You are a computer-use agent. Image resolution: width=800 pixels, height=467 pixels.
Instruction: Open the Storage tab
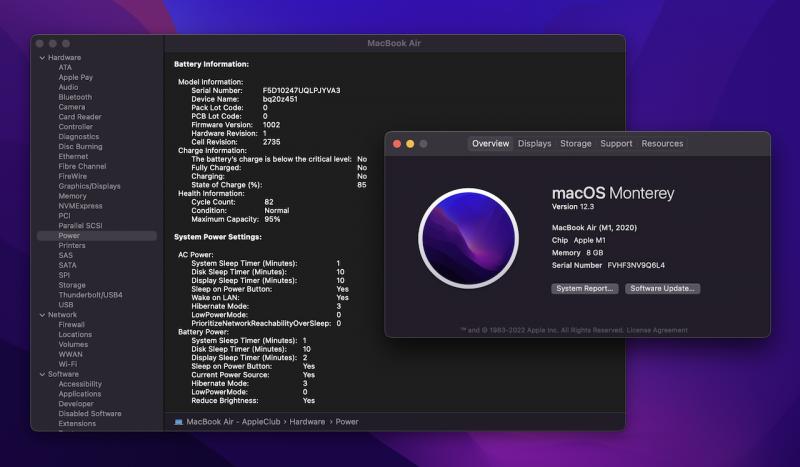[575, 144]
